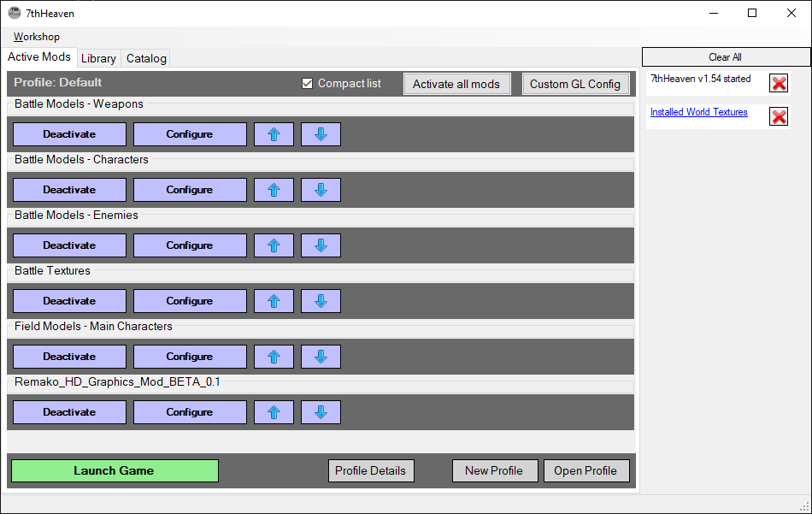Screen dimensions: 812x514
Task: Select the 'Battle Textures' label
Action: coord(52,270)
